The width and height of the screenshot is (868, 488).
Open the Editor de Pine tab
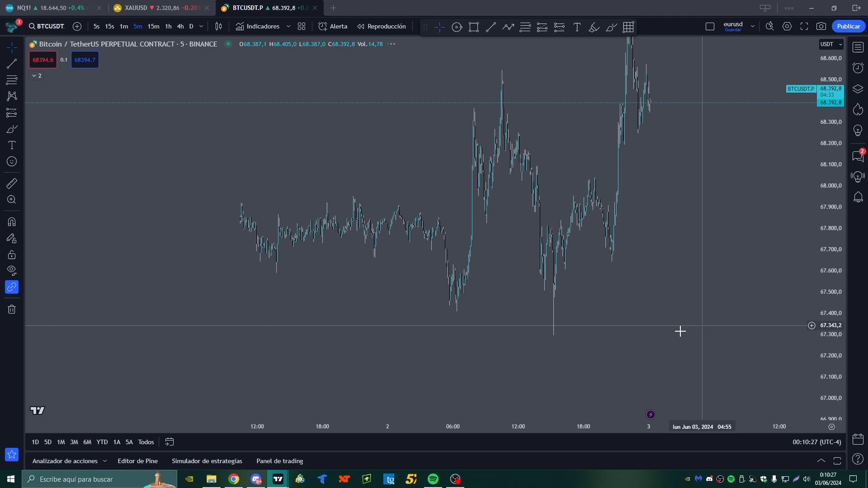pos(137,461)
